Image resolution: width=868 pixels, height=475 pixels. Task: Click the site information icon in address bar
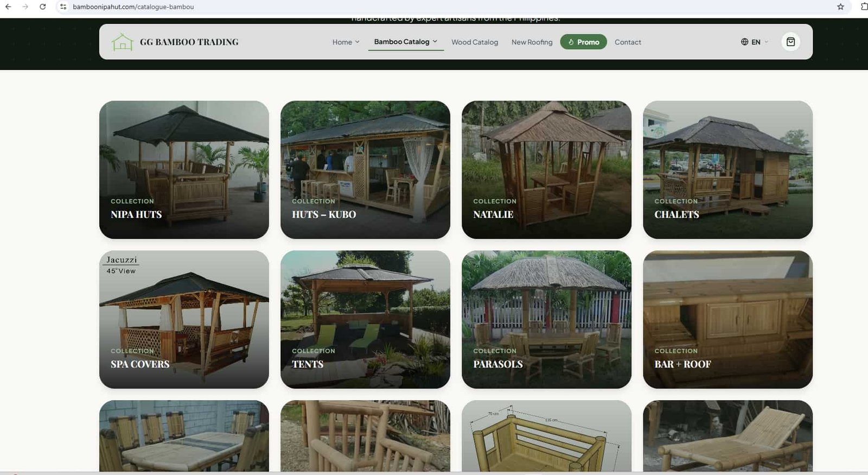coord(63,7)
